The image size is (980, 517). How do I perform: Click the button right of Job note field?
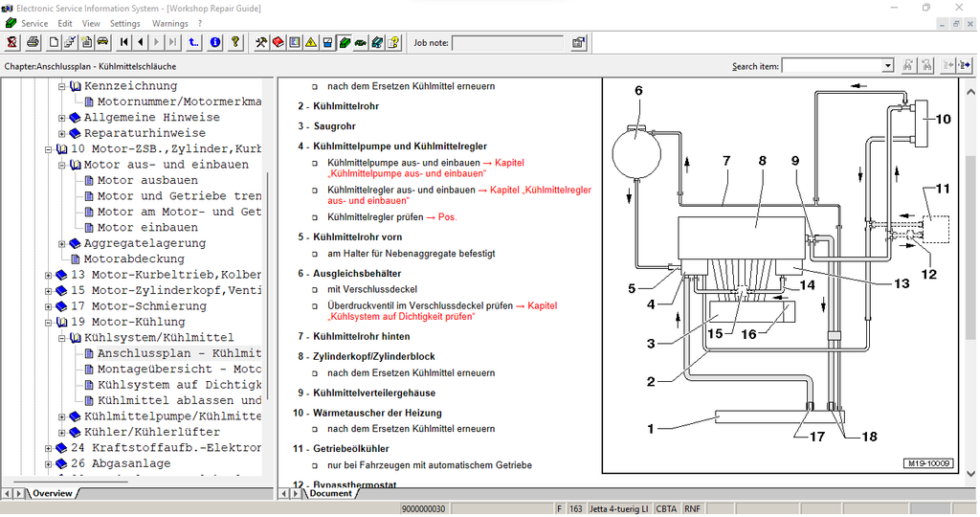tap(579, 42)
